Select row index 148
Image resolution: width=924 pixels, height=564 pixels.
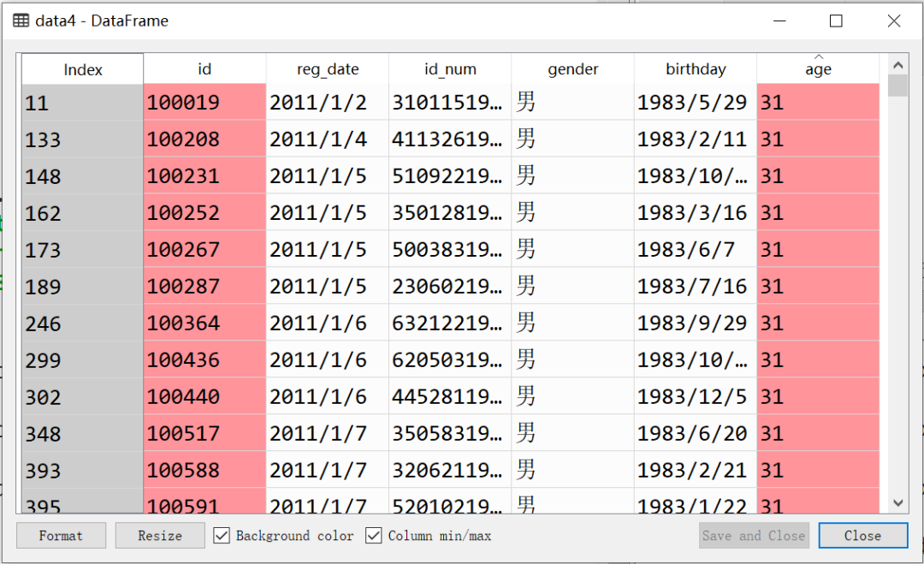pos(82,175)
